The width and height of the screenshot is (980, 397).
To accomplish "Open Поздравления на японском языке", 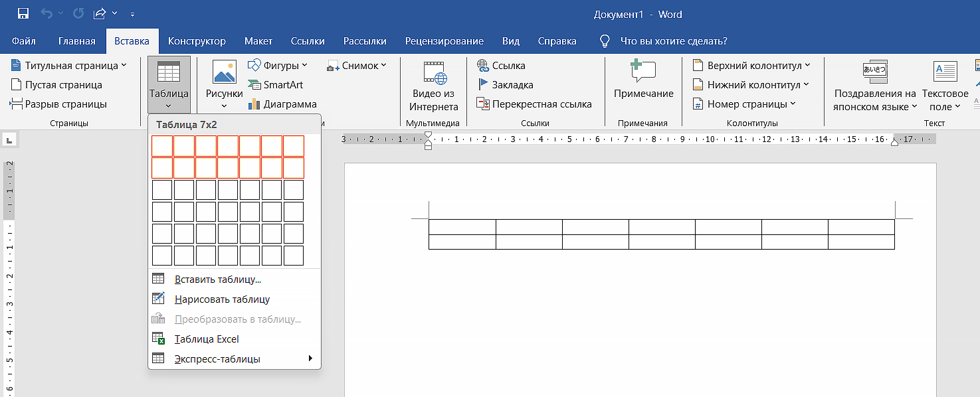I will (875, 86).
